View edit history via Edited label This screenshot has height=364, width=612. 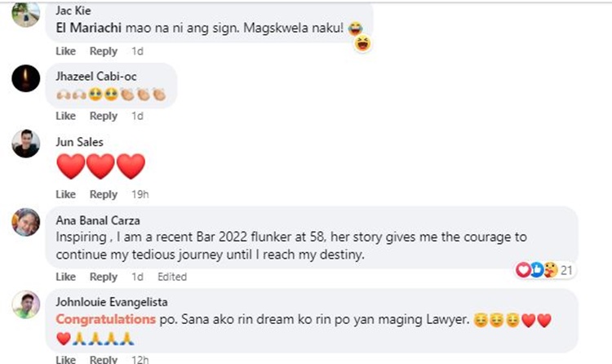tap(172, 277)
